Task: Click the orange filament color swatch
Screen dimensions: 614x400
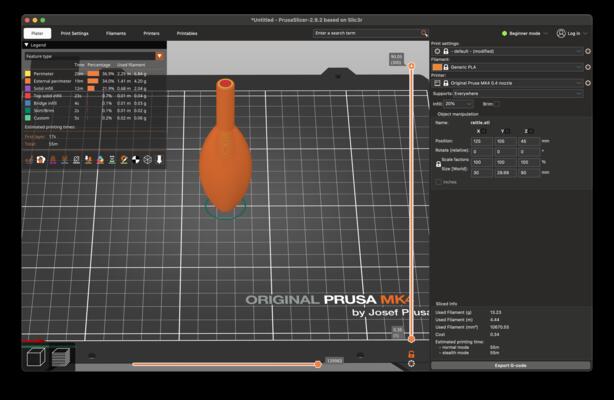Action: 437,67
